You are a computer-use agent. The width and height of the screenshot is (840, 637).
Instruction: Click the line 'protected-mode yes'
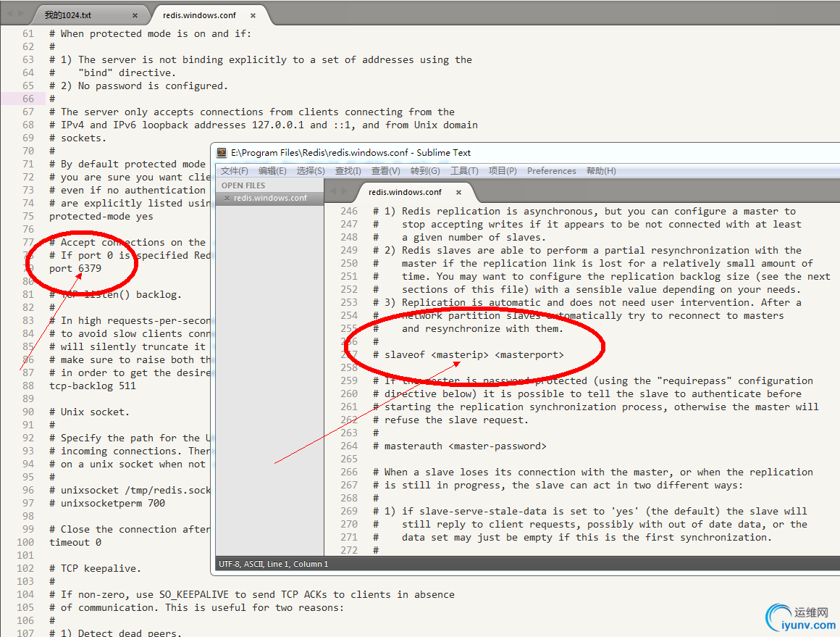pyautogui.click(x=101, y=217)
